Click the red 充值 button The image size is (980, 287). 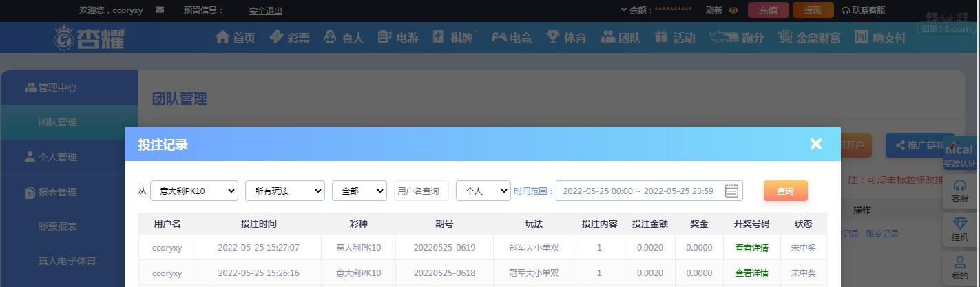click(768, 10)
